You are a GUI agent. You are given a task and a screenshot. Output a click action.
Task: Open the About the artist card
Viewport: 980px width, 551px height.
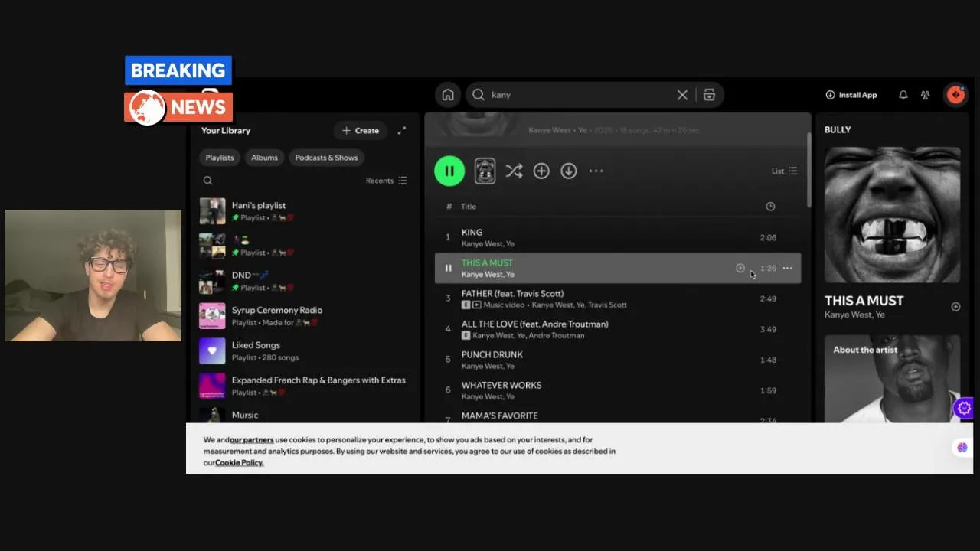[x=892, y=379]
